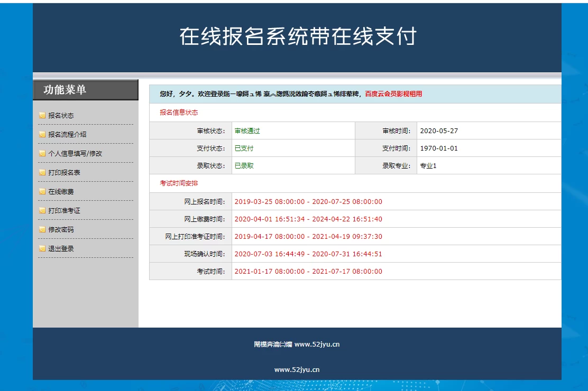Click the 百度云会员影视租用 link
This screenshot has height=391, width=588.
(x=393, y=94)
